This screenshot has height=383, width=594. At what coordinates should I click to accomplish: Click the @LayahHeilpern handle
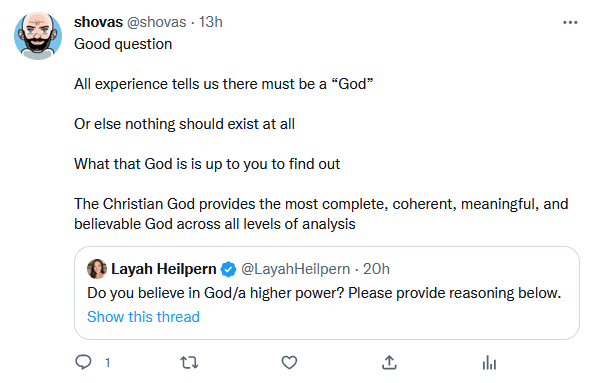click(295, 269)
